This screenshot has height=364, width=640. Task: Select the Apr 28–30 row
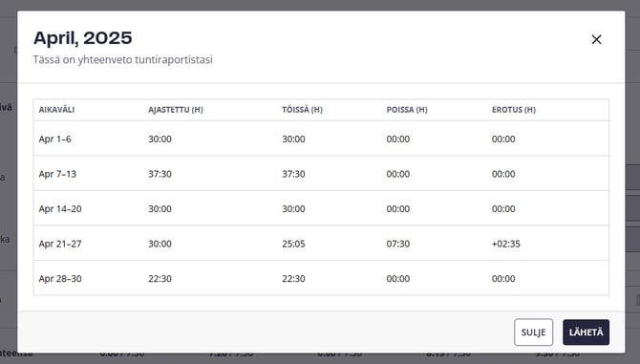(321, 278)
